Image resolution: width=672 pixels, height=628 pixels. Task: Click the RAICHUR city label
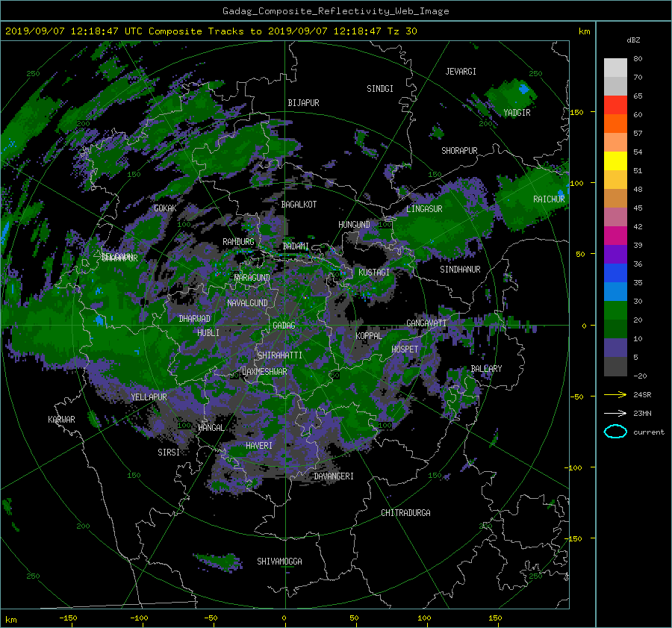tap(549, 199)
